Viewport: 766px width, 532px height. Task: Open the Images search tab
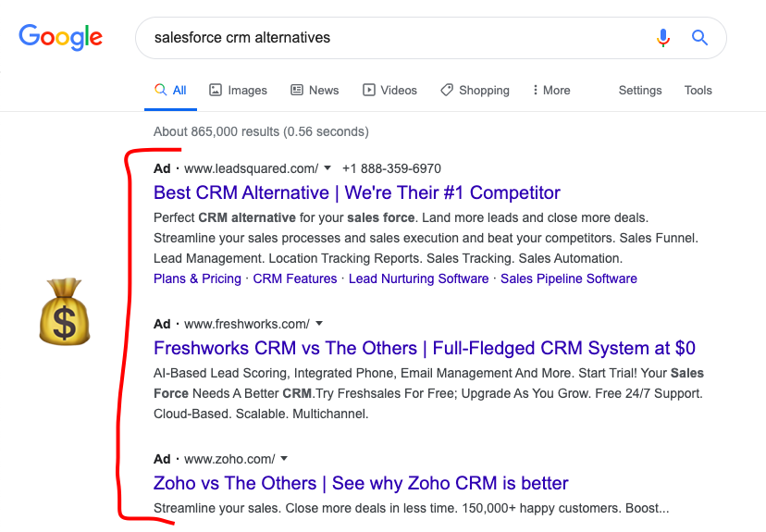click(x=238, y=91)
